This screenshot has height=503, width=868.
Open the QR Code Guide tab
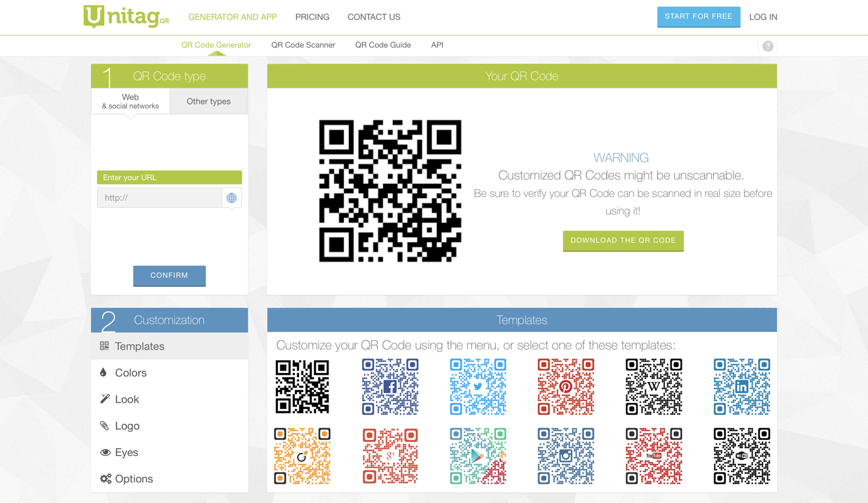coord(383,45)
